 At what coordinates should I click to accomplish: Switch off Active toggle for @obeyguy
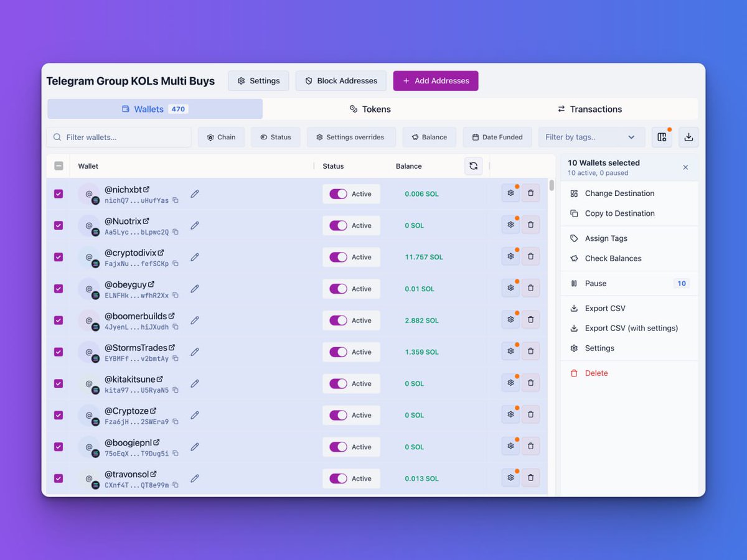(338, 289)
